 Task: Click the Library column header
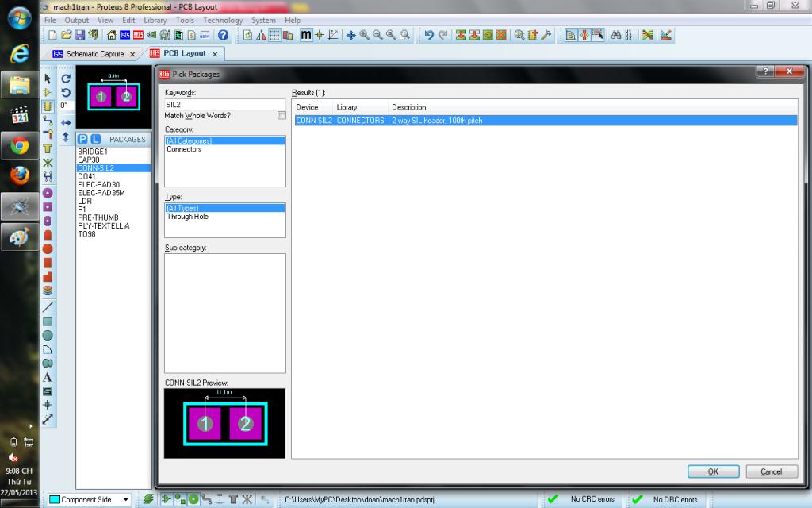347,107
